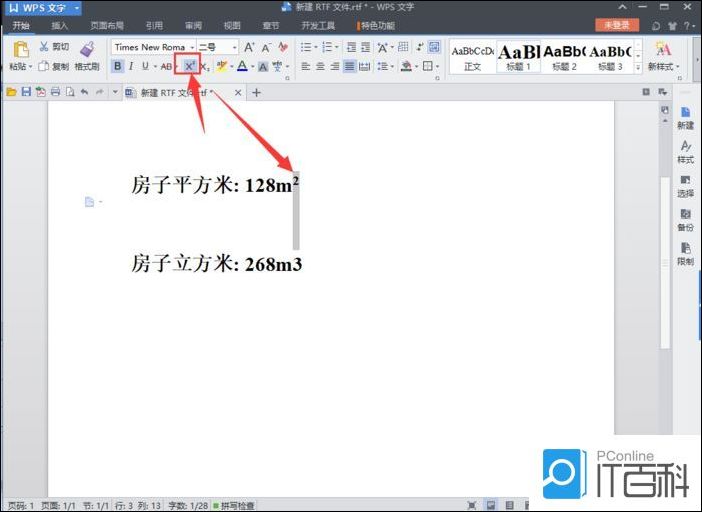Open the References (引用) tab
This screenshot has width=702, height=512.
(154, 26)
